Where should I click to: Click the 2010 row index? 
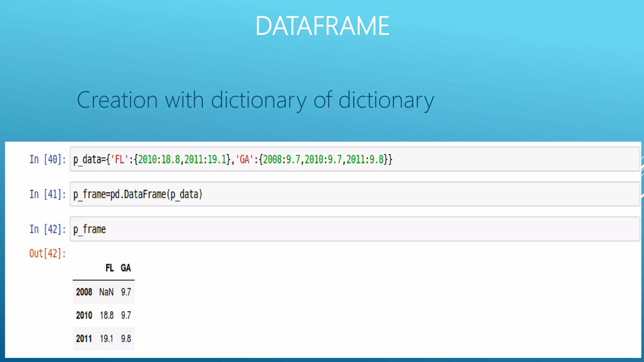pos(84,315)
